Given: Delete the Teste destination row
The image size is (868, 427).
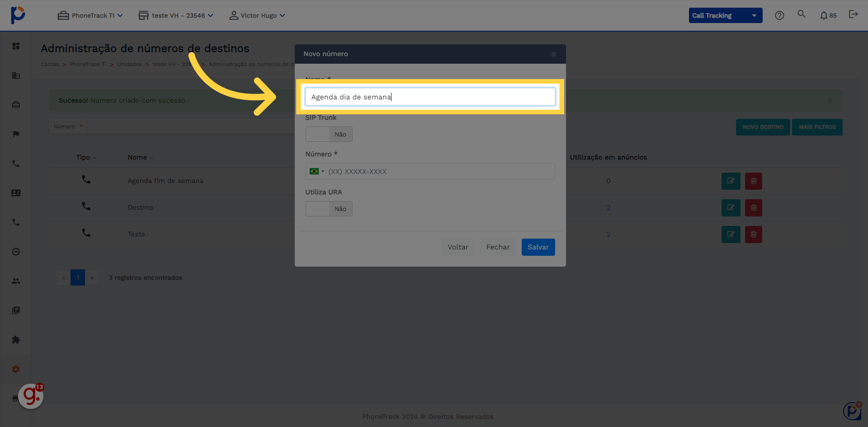Looking at the screenshot, I should click(753, 235).
